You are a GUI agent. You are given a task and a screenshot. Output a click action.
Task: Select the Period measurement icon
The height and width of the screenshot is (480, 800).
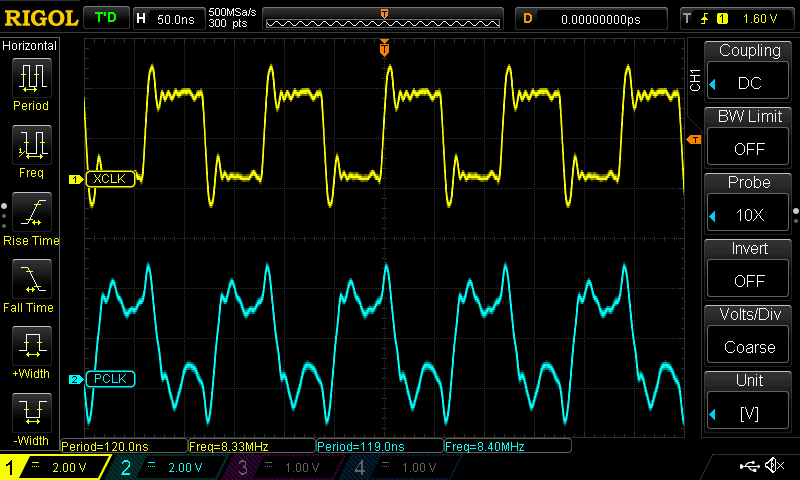coord(32,78)
